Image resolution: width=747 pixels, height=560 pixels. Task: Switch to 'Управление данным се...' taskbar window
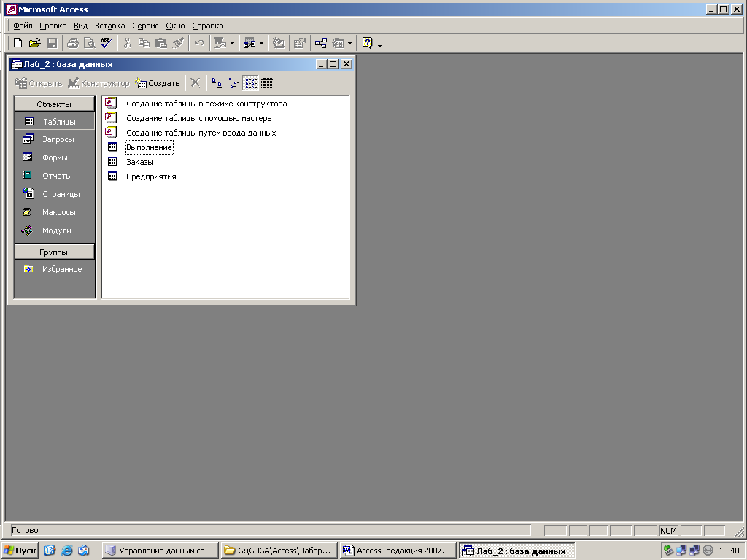tap(160, 551)
